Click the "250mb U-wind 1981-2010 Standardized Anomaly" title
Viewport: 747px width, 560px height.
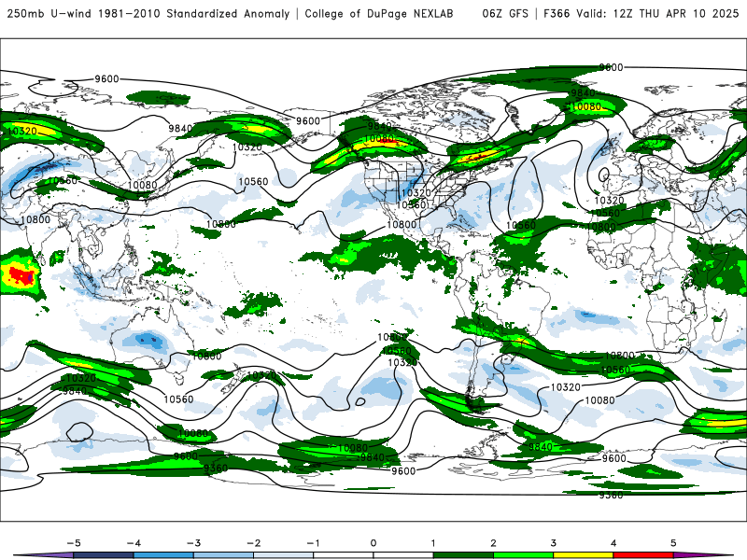pos(148,14)
